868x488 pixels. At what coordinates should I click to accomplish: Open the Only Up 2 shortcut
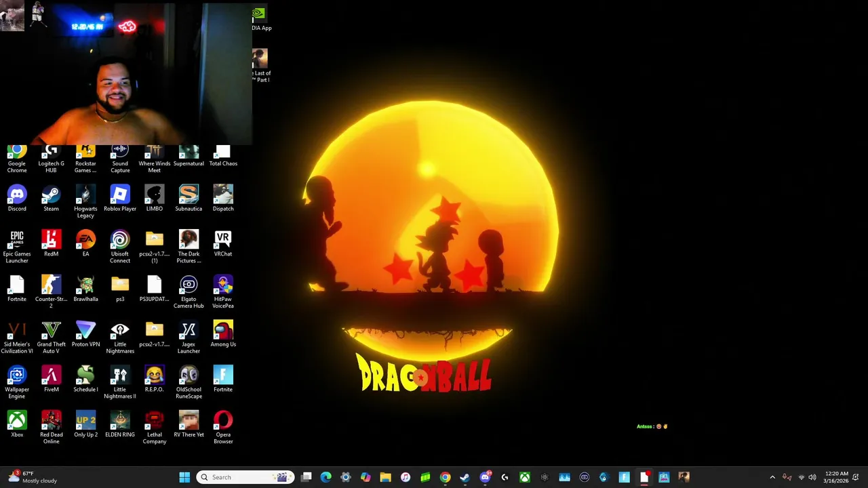tap(85, 425)
